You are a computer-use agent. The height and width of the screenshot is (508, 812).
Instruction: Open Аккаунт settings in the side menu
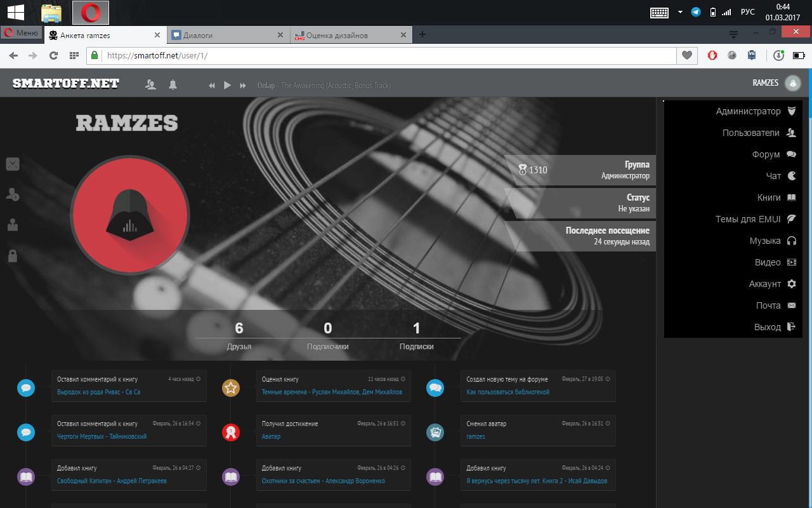[772, 284]
